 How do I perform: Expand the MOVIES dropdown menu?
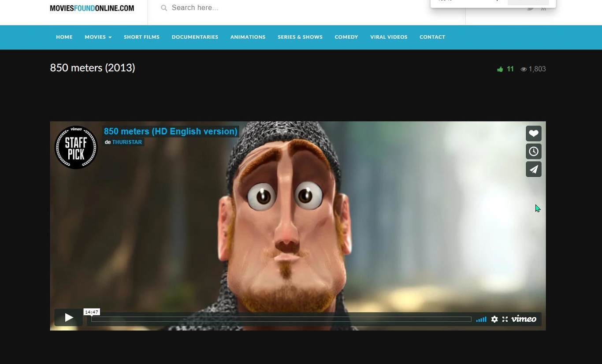[98, 37]
